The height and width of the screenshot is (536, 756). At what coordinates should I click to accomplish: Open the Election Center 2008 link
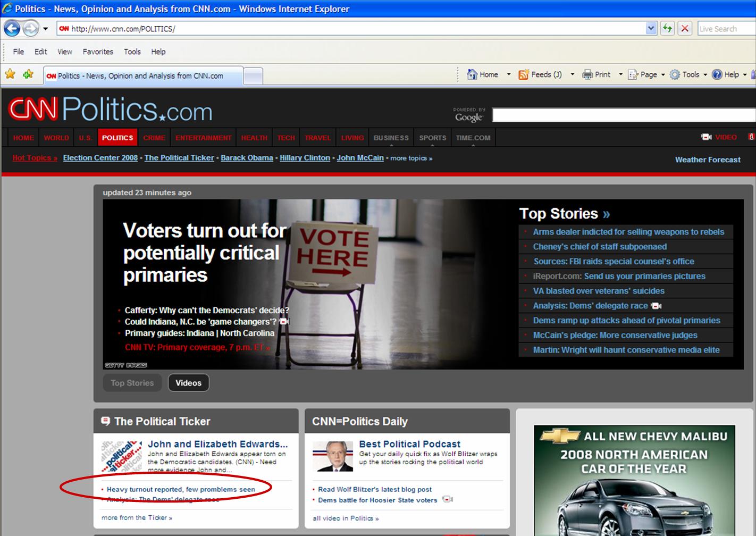point(100,158)
